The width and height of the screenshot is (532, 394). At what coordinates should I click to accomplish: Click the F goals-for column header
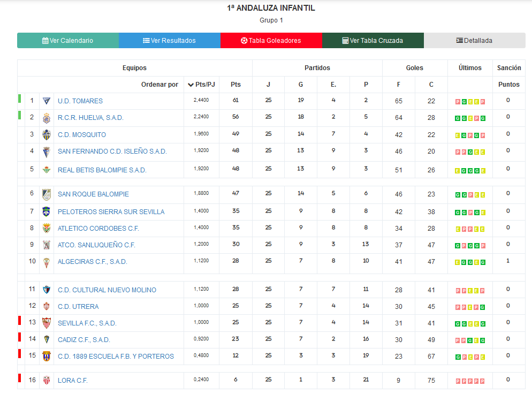tap(399, 85)
